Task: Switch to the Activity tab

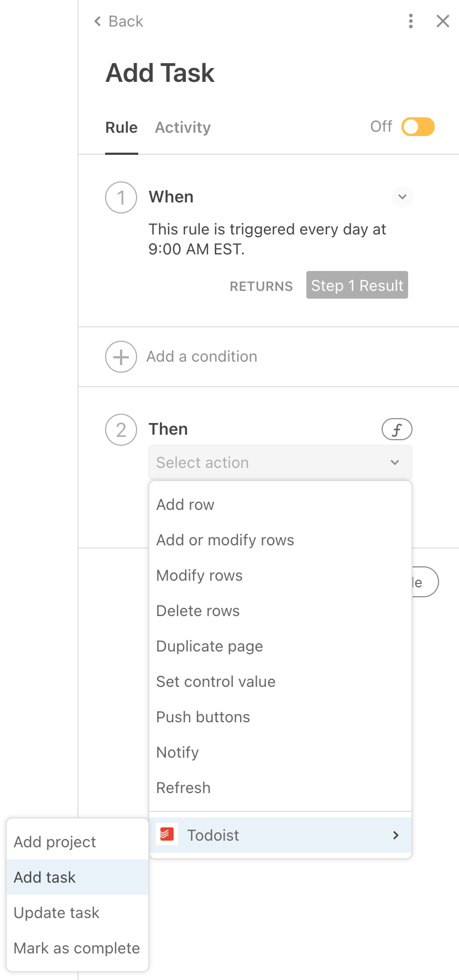Action: tap(182, 128)
